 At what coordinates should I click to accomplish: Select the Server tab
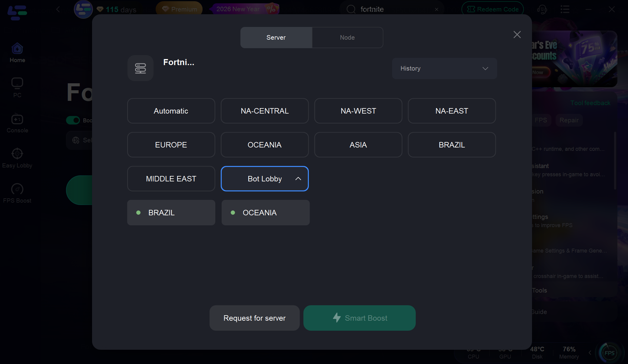276,38
